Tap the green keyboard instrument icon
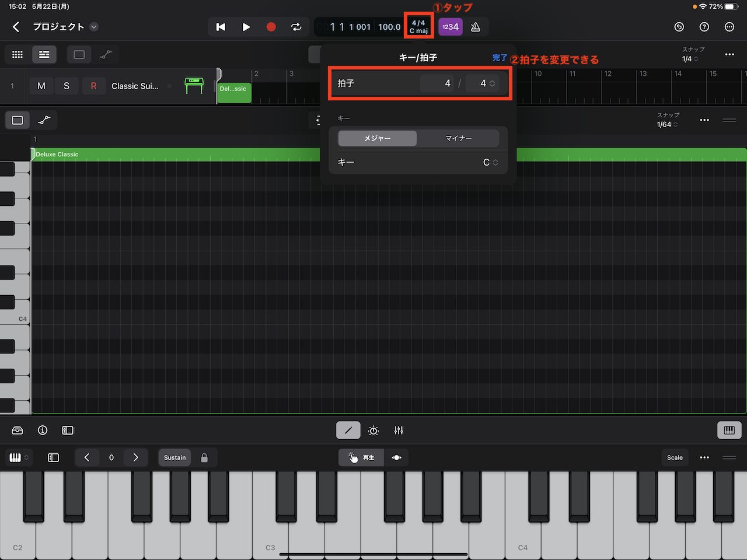Screen dimensions: 747x560 (x=194, y=86)
